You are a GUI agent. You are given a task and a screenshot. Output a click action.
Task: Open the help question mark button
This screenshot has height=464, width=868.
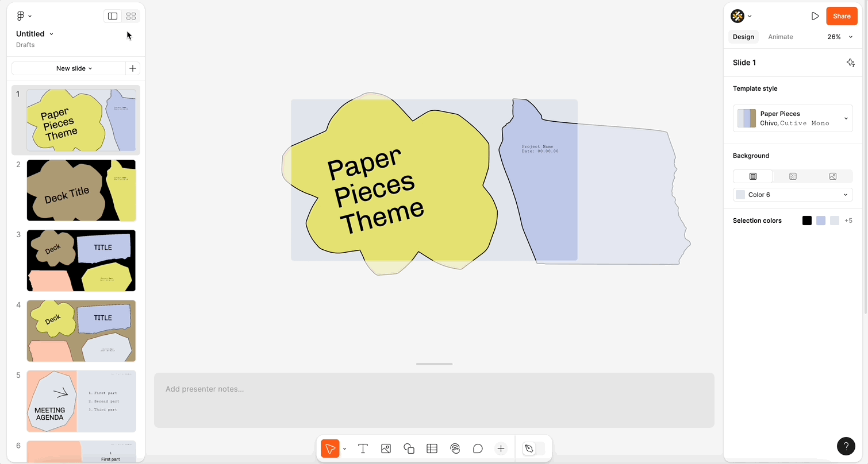pyautogui.click(x=846, y=446)
